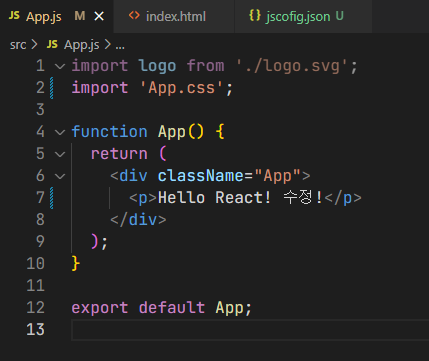Image resolution: width=429 pixels, height=361 pixels.
Task: Click line number 7 in the gutter
Action: pos(40,198)
